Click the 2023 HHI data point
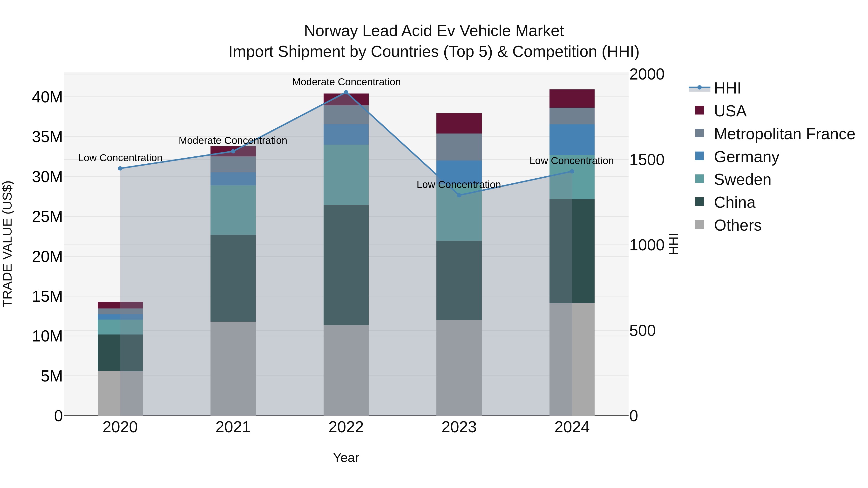 coord(459,195)
